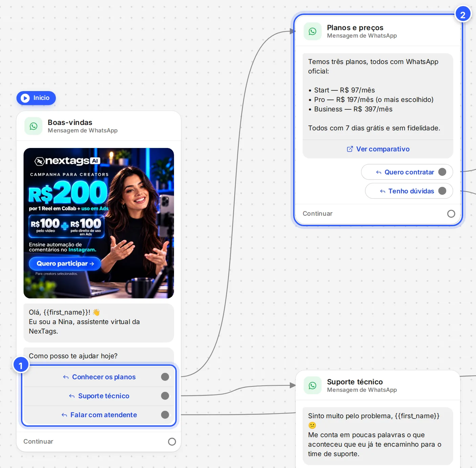The height and width of the screenshot is (468, 476).
Task: Open the Ver comparativo link
Action: [378, 149]
